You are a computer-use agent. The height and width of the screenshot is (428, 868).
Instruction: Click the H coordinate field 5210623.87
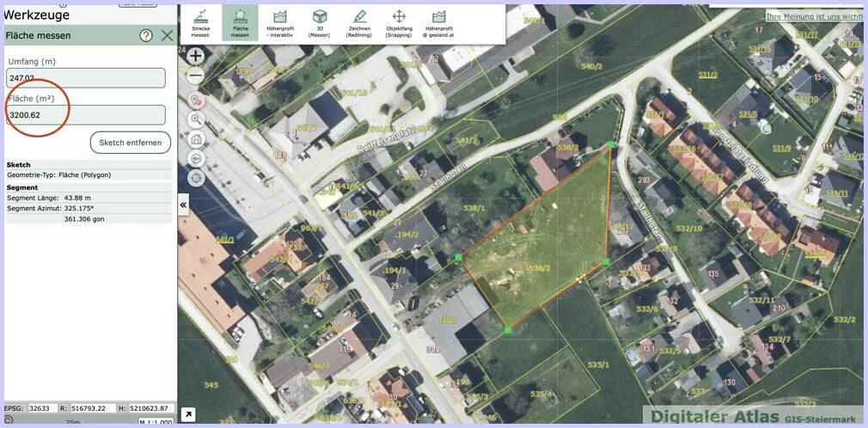coord(151,408)
